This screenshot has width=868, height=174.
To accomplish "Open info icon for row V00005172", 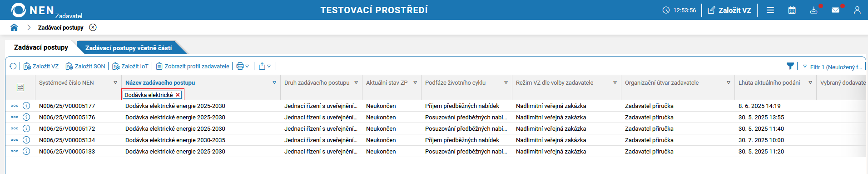I will pyautogui.click(x=26, y=128).
